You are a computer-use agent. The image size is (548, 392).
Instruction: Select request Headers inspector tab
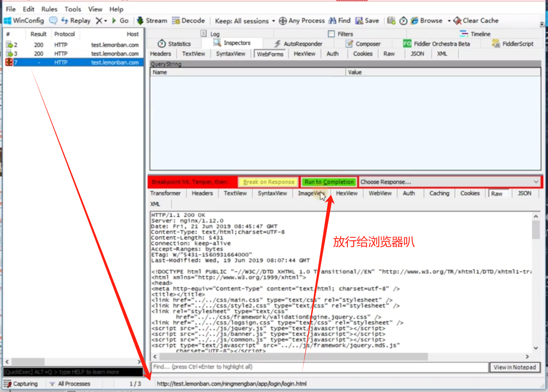[160, 54]
